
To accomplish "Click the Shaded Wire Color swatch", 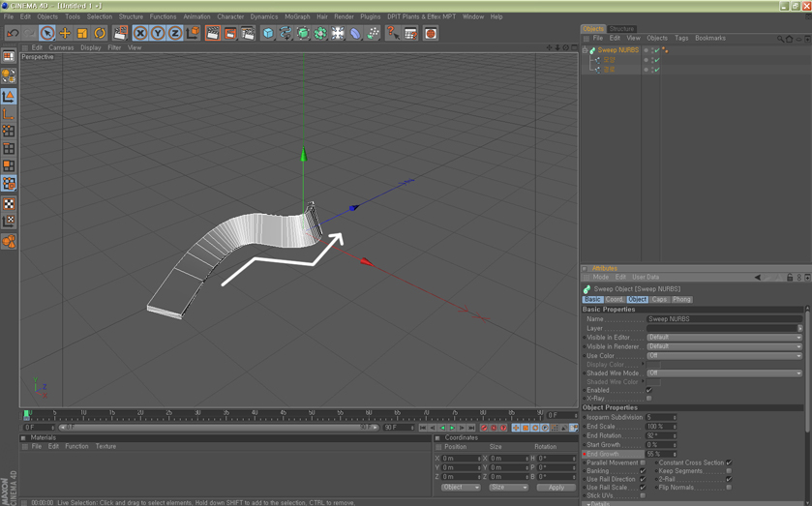I will click(653, 382).
